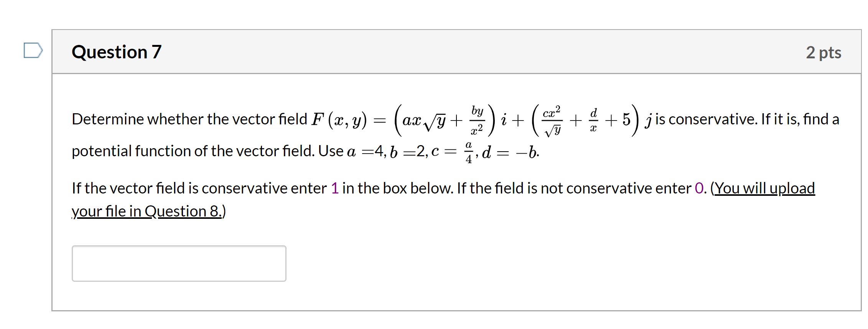The image size is (868, 329).
Task: Click inside the empty answer box
Action: [179, 263]
